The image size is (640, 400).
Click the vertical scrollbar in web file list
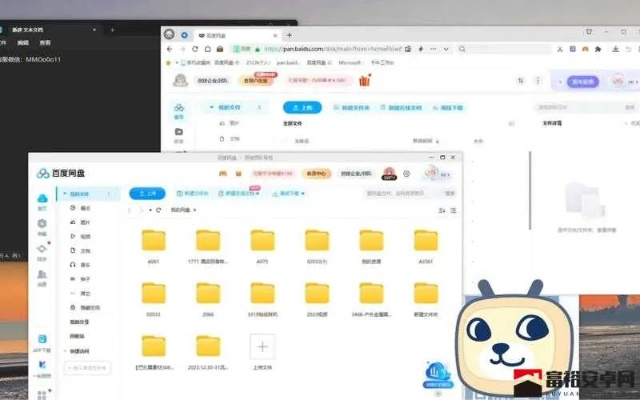[530, 190]
